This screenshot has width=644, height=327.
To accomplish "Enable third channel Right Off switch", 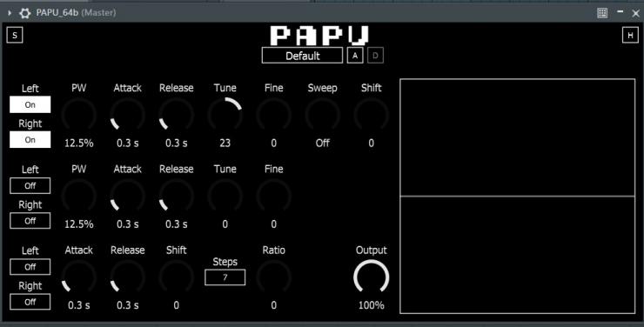I will [30, 302].
